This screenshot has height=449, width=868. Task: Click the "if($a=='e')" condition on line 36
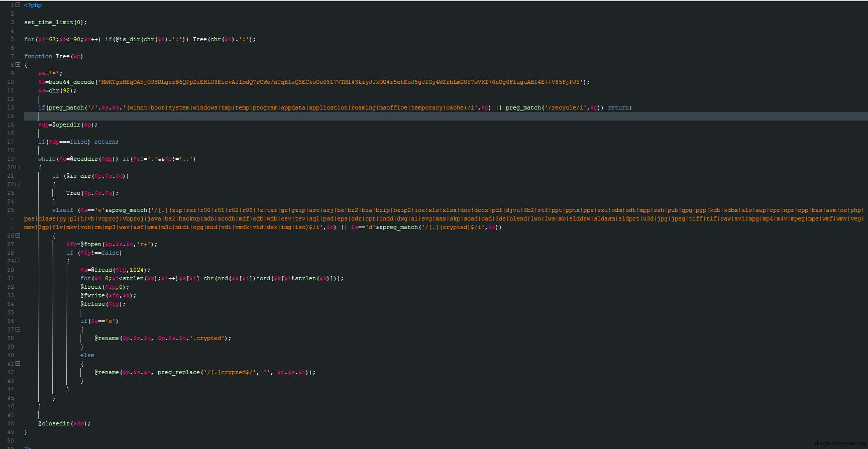click(x=99, y=321)
